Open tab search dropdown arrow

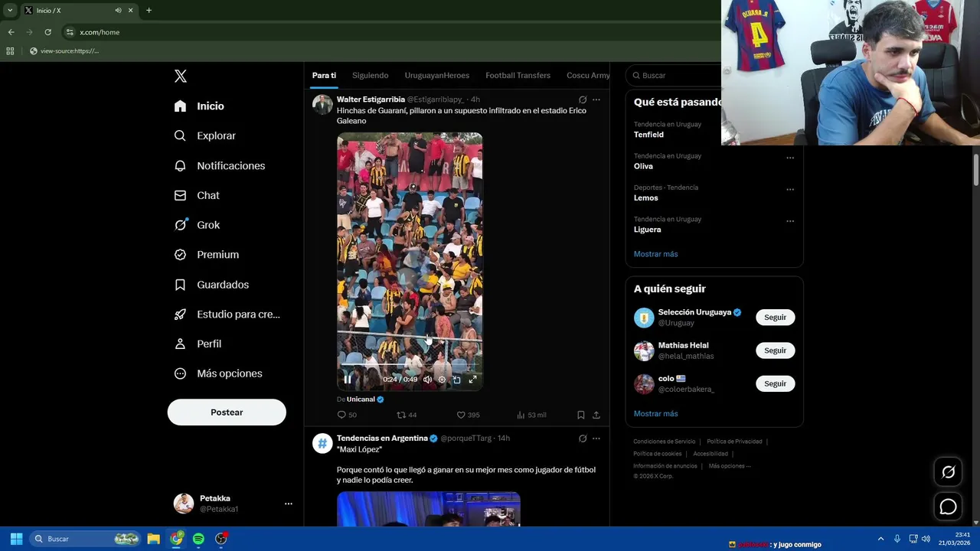(10, 10)
